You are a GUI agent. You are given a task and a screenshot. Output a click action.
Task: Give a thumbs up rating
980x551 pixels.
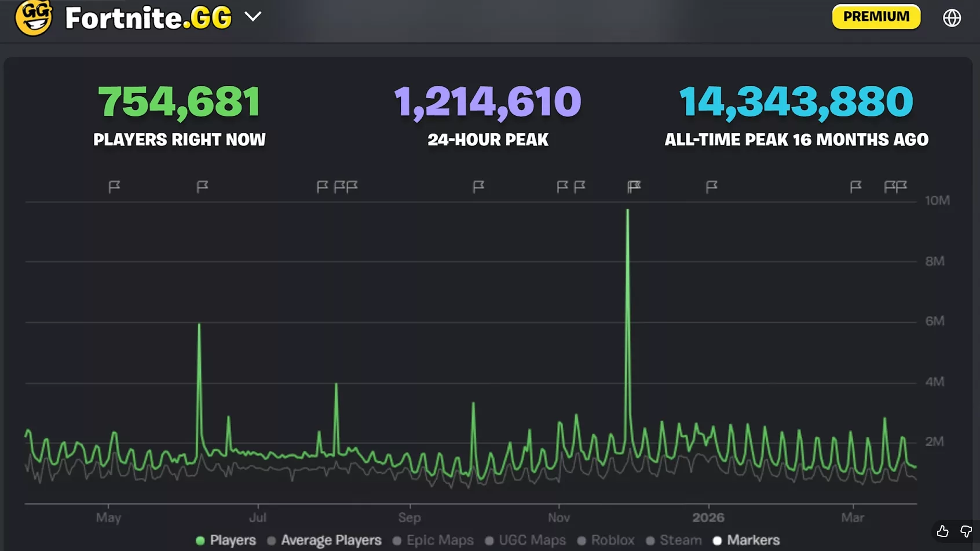(x=943, y=531)
